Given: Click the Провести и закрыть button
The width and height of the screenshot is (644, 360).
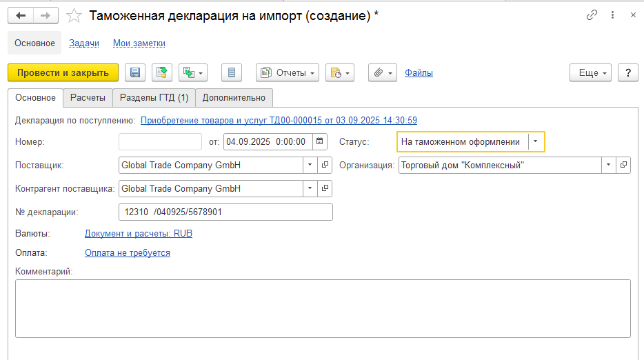Looking at the screenshot, I should point(63,72).
